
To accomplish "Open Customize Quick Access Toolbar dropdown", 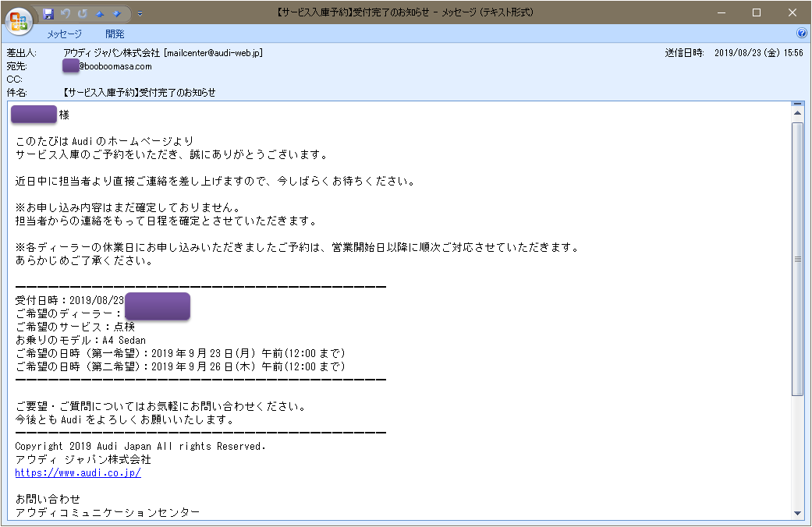I will [x=140, y=14].
